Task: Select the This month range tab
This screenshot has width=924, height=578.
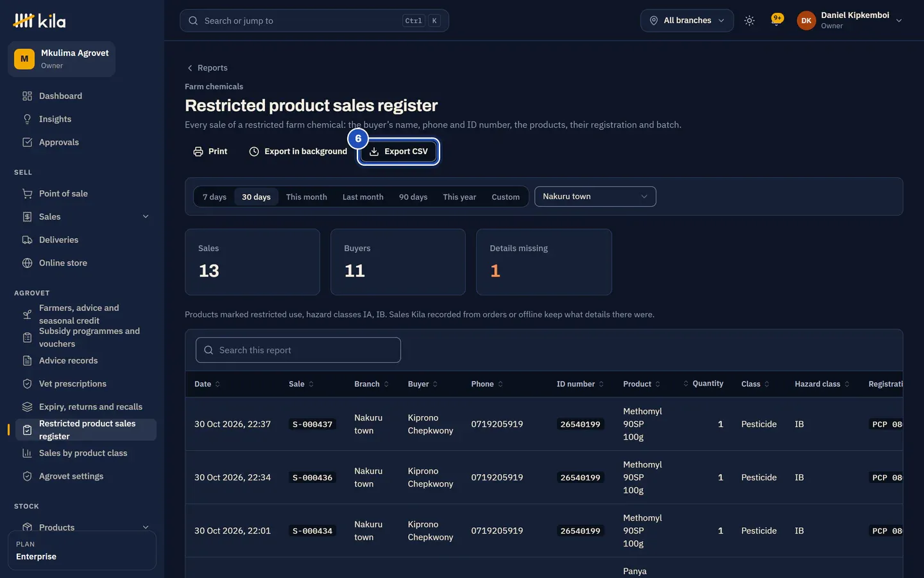Action: pos(307,197)
